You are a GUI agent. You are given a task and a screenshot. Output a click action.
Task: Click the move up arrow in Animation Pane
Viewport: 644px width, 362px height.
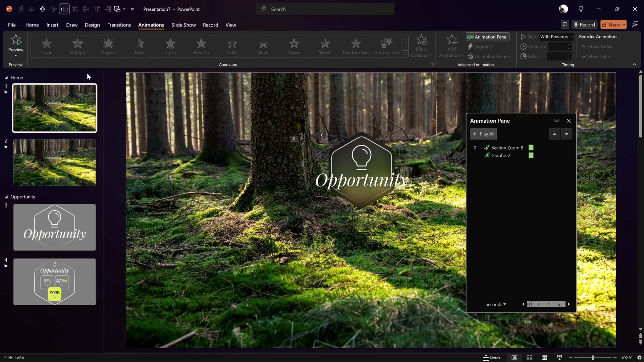[x=554, y=134]
